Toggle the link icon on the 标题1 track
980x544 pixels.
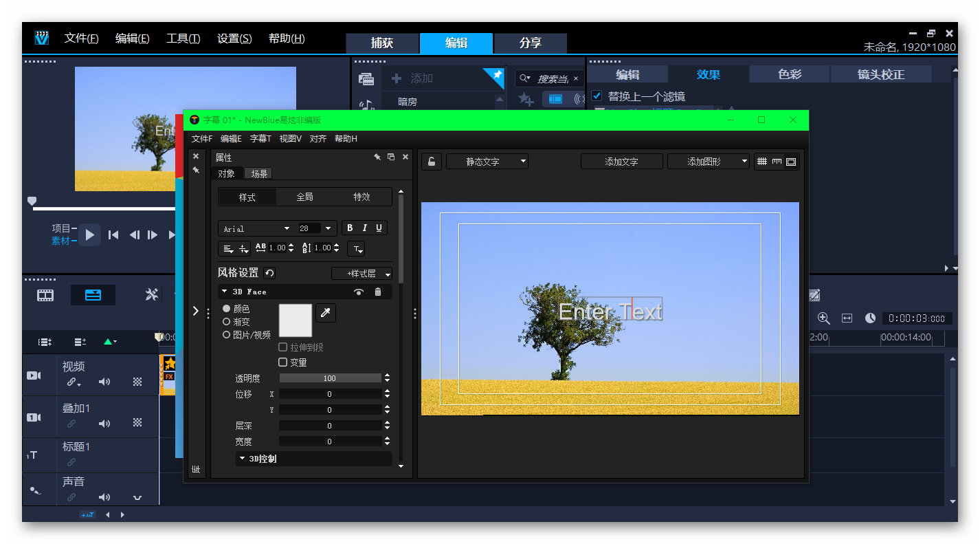coord(71,462)
